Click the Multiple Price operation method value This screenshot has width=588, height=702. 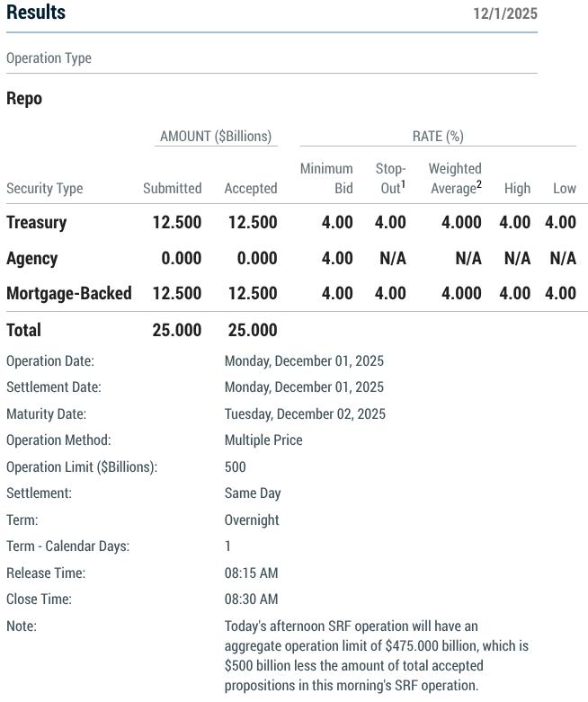[x=263, y=440]
